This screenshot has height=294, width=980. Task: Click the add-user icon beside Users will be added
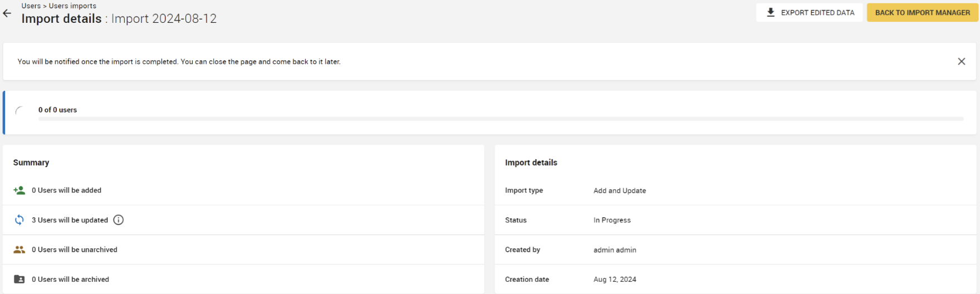pyautogui.click(x=19, y=190)
